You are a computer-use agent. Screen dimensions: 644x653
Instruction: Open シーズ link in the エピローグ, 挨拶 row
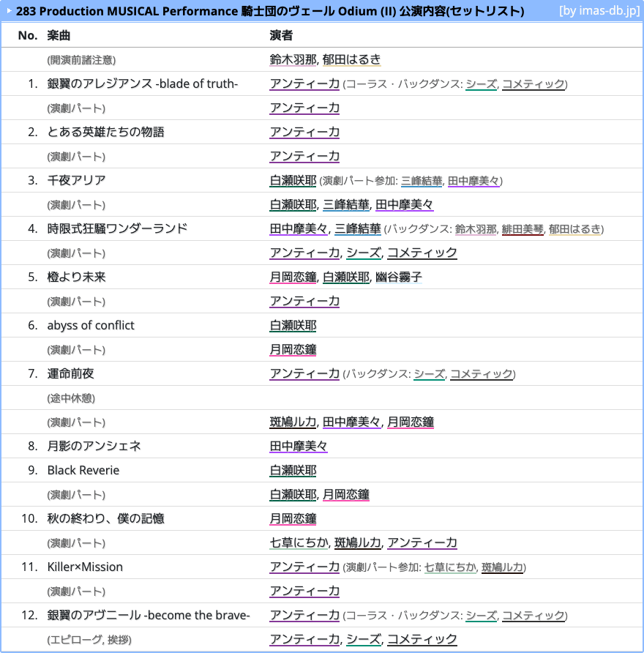click(364, 639)
